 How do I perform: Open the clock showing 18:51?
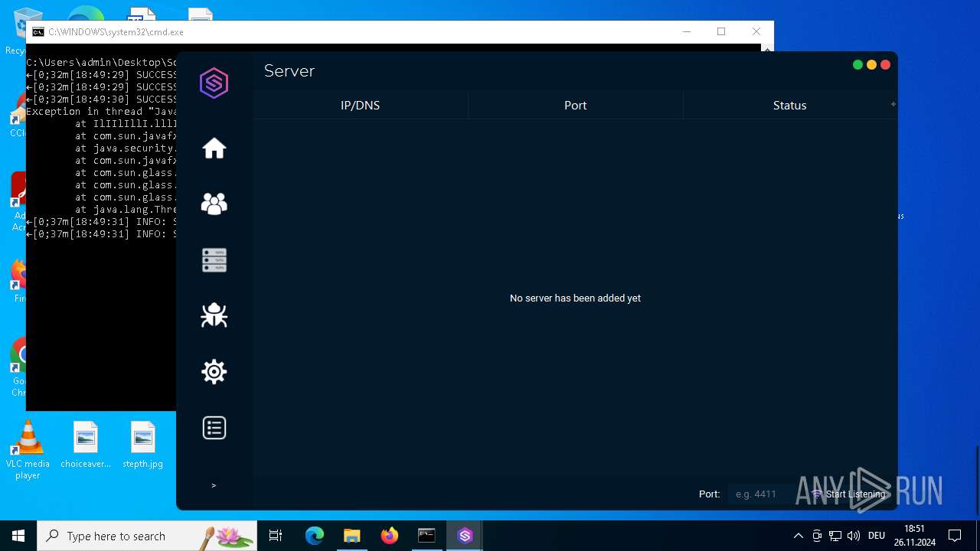pos(914,536)
